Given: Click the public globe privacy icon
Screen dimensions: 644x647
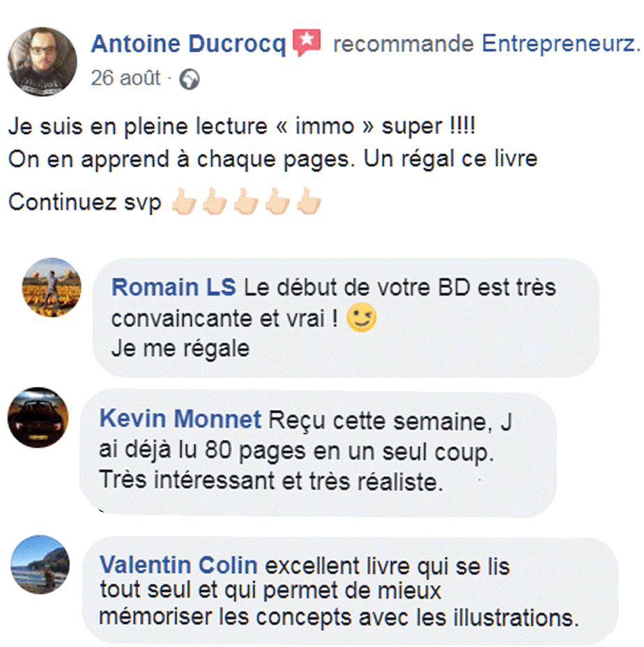Looking at the screenshot, I should coord(190,79).
